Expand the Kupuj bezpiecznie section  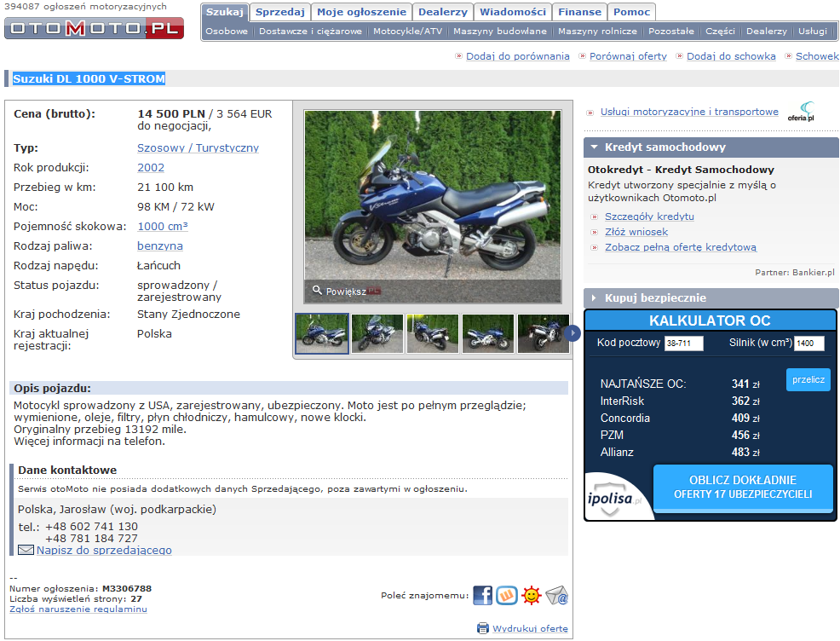pyautogui.click(x=594, y=298)
